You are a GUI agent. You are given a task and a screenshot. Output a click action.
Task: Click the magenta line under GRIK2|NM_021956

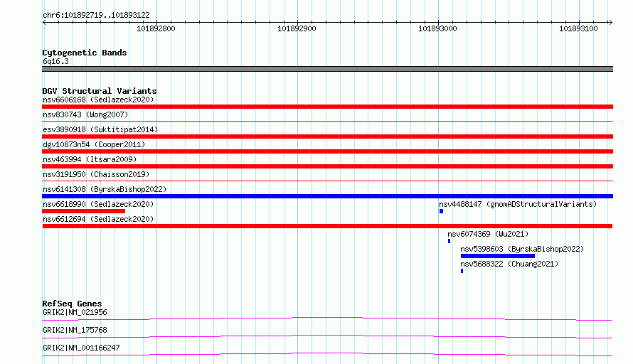coord(327,318)
